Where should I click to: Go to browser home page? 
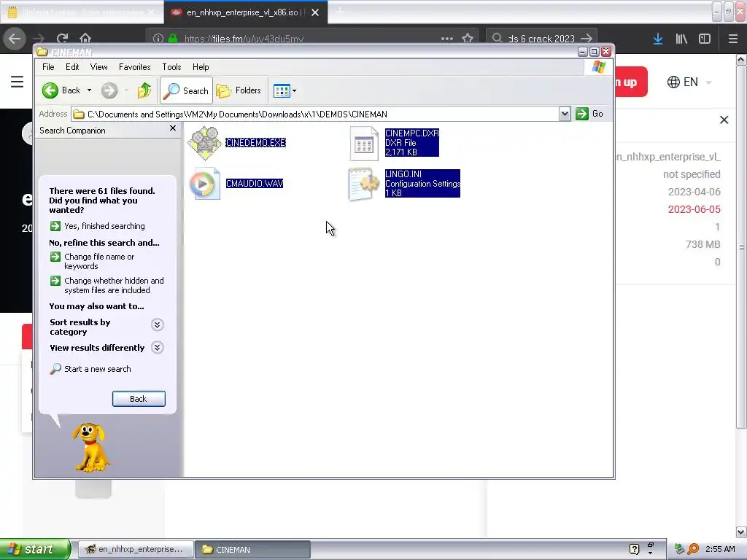[85, 38]
